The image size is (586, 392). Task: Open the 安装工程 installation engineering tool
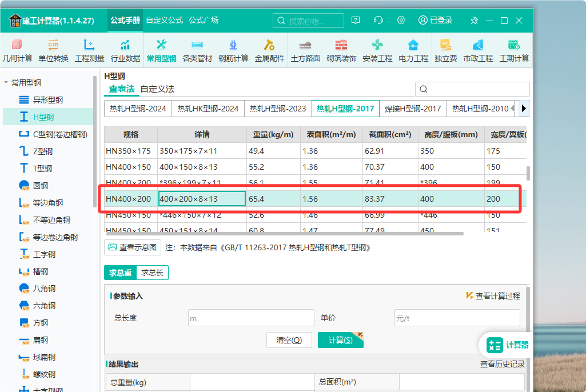377,50
